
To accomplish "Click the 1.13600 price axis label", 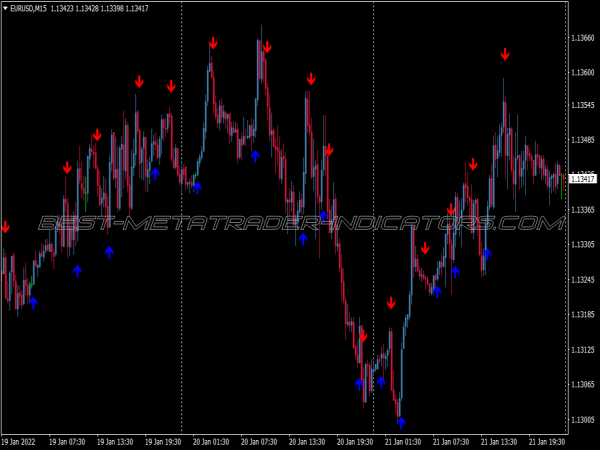I will [583, 72].
